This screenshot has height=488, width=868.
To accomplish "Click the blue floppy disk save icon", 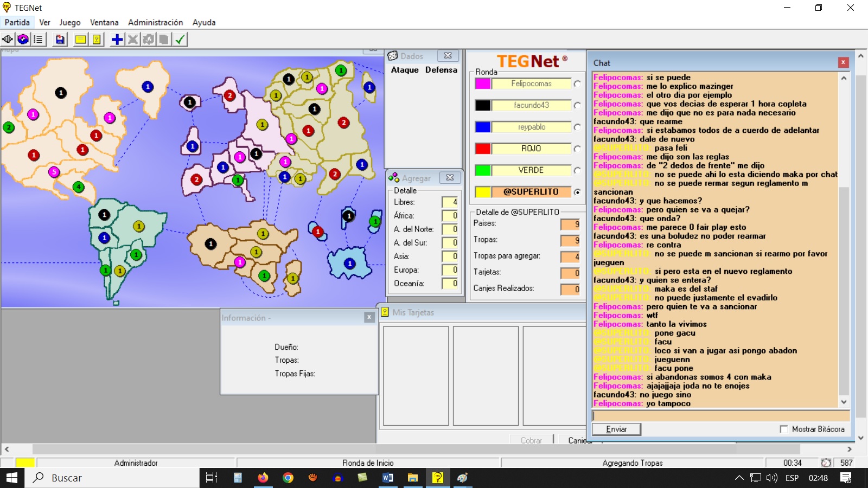I will [60, 39].
